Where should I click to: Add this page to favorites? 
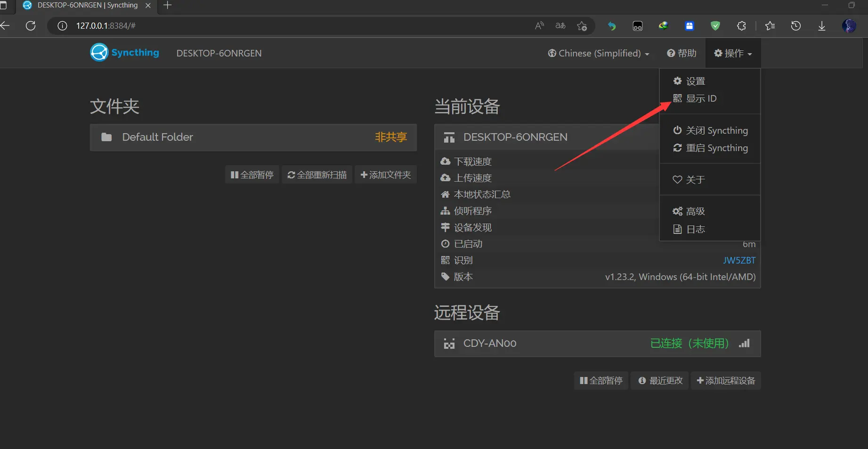tap(582, 26)
